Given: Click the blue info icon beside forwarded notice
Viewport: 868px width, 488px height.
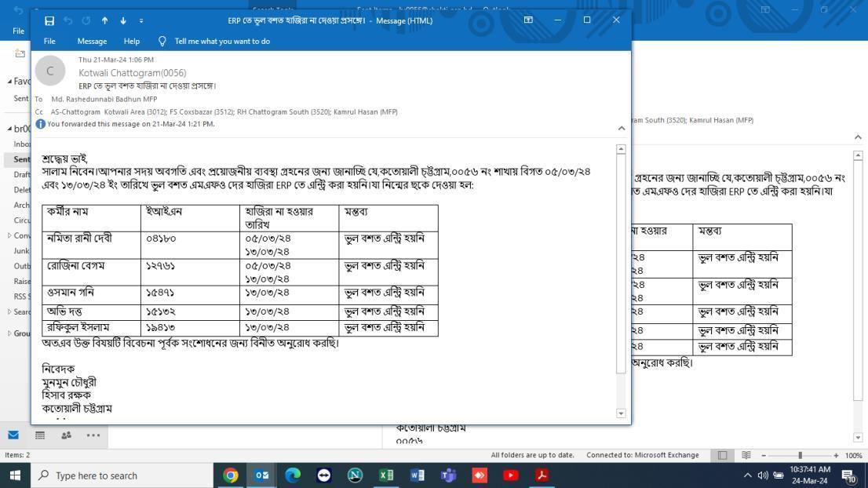Looking at the screenshot, I should (x=40, y=124).
